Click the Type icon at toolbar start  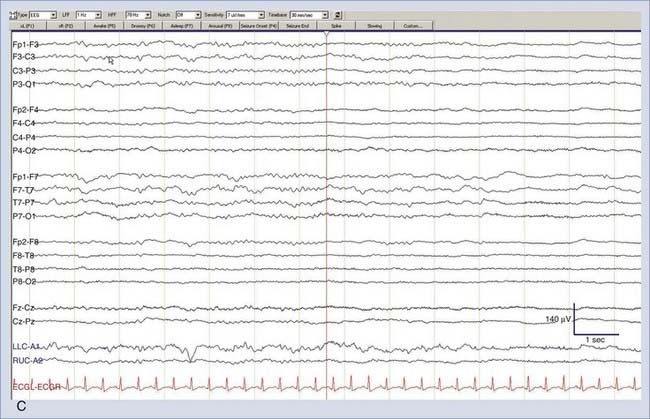point(12,16)
